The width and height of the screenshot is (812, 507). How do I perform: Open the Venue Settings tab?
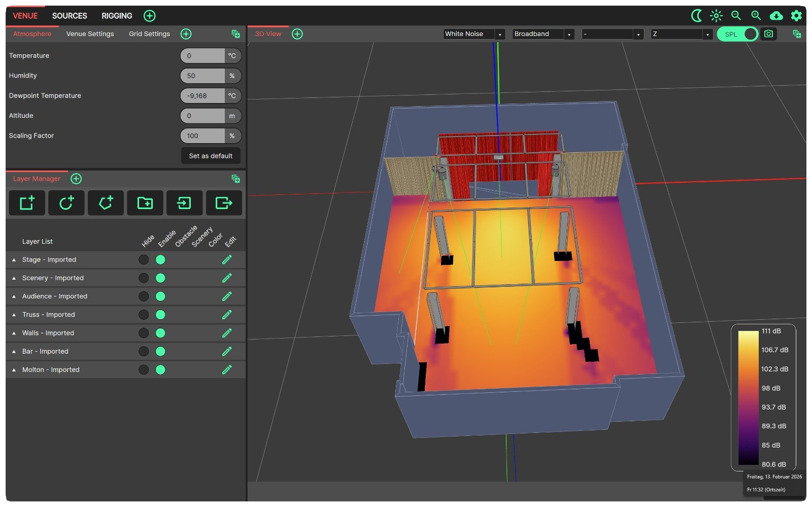[x=90, y=34]
